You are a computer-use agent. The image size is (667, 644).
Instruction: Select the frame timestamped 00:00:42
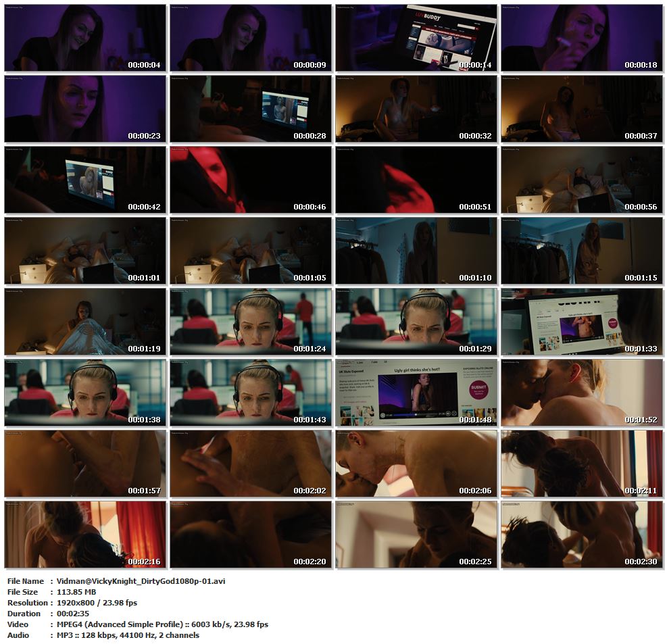(85, 180)
